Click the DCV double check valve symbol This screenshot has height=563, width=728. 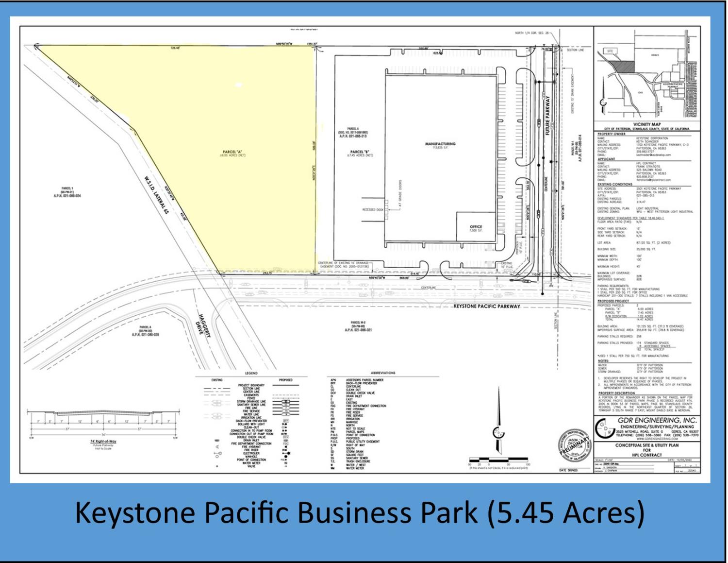(x=286, y=437)
